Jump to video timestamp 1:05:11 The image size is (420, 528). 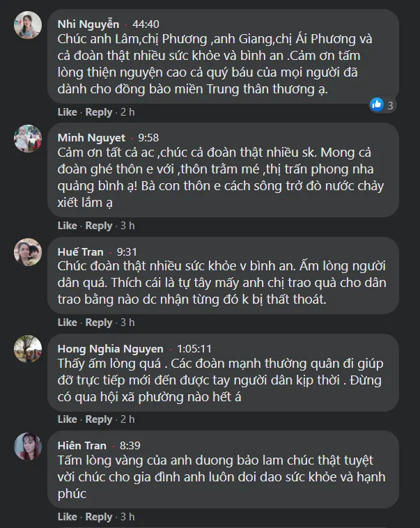(x=194, y=348)
